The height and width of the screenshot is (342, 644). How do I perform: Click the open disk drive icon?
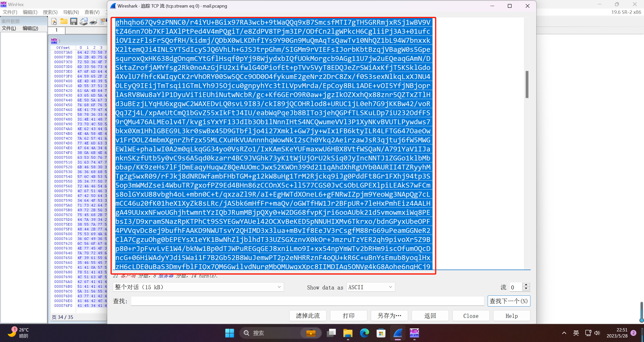click(83, 22)
